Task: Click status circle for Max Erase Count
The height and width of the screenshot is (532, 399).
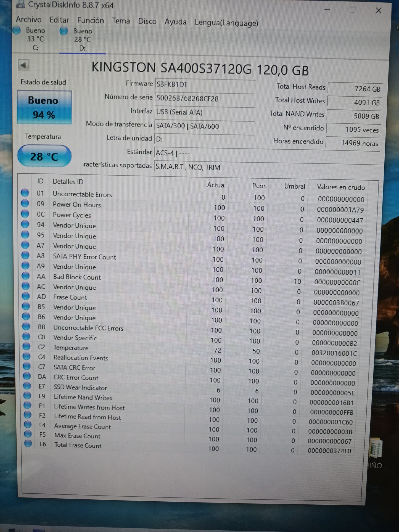Action: point(28,434)
